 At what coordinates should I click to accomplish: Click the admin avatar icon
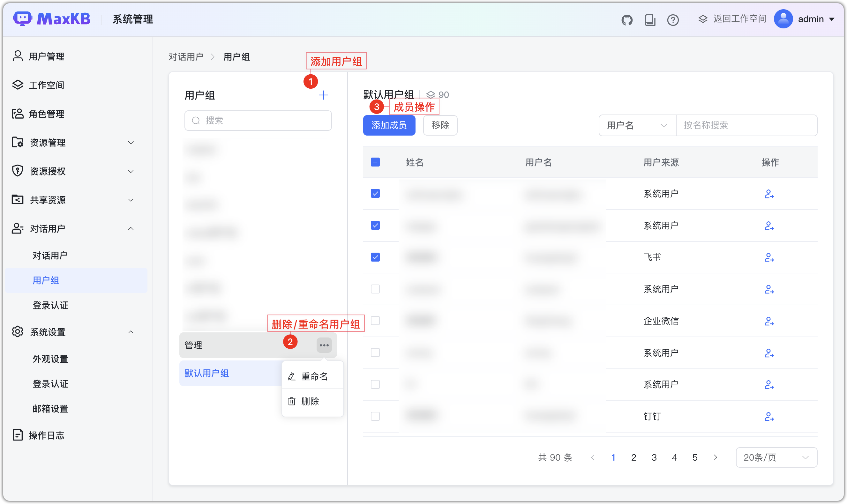pos(784,19)
